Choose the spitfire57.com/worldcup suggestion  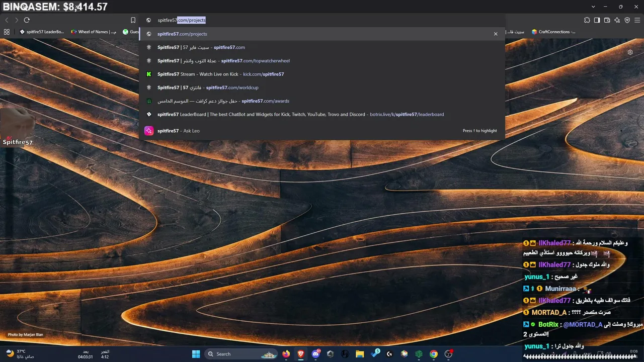click(322, 87)
